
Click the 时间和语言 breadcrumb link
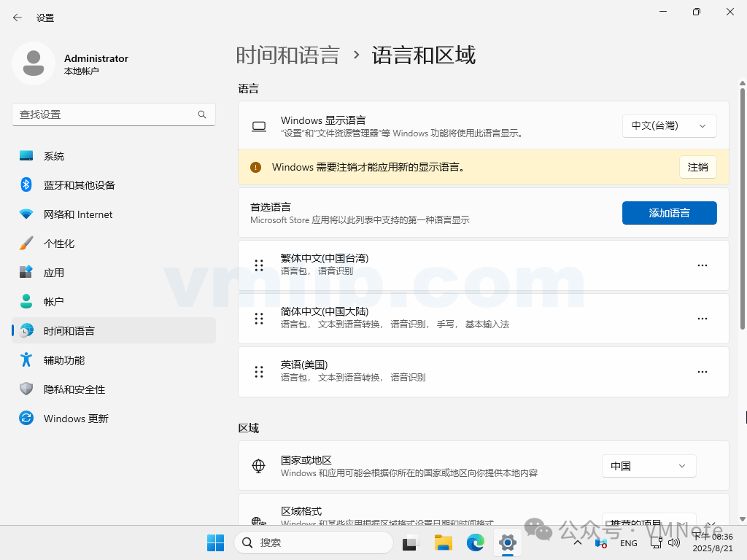pyautogui.click(x=287, y=55)
